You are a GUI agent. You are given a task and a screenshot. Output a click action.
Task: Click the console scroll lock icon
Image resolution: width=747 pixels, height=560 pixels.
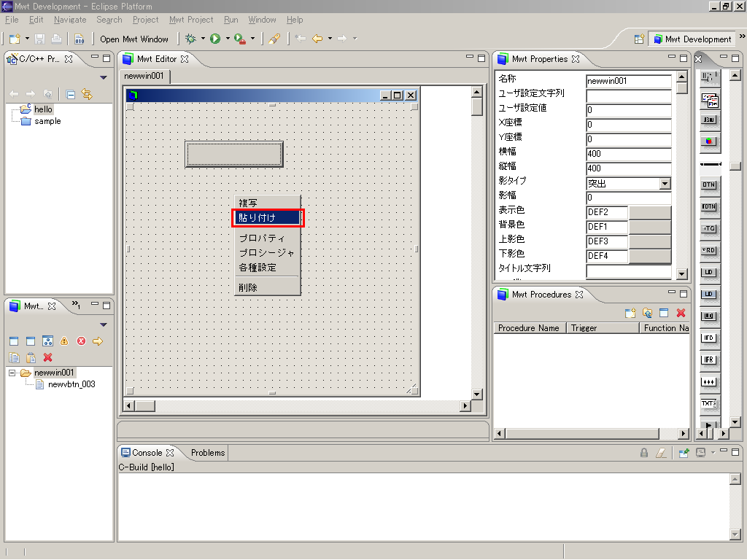pyautogui.click(x=644, y=453)
